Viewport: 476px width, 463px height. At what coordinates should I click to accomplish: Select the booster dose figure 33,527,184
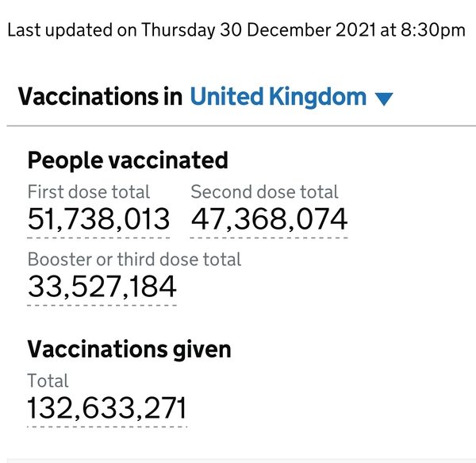[102, 287]
